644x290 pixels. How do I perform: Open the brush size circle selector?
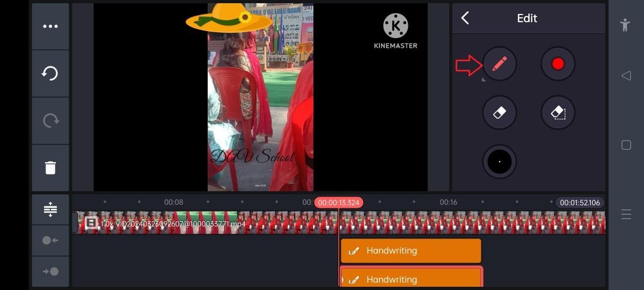click(x=499, y=161)
